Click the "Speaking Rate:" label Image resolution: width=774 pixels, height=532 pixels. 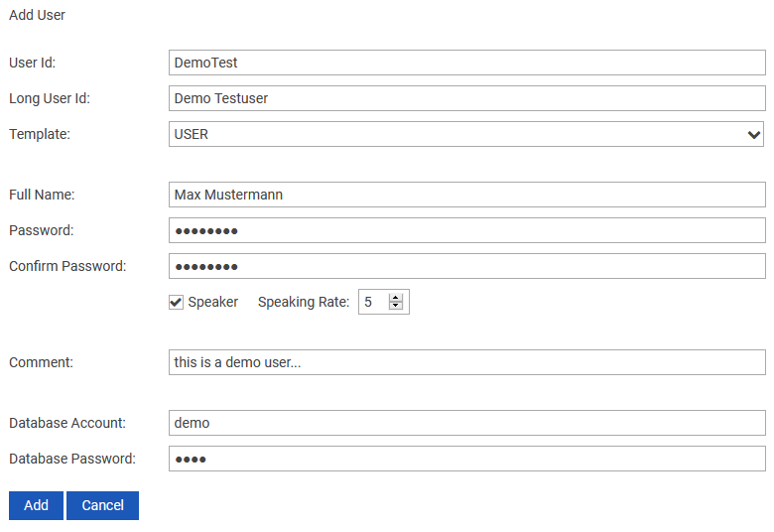(x=304, y=302)
